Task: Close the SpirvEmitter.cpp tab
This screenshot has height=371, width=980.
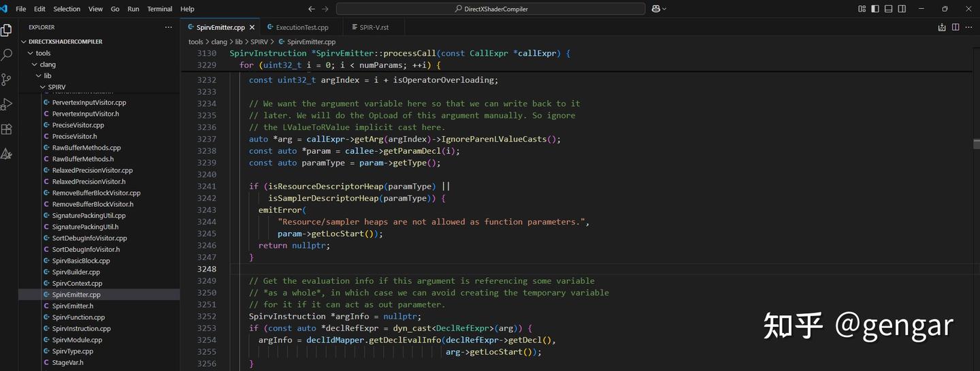Action: point(252,27)
